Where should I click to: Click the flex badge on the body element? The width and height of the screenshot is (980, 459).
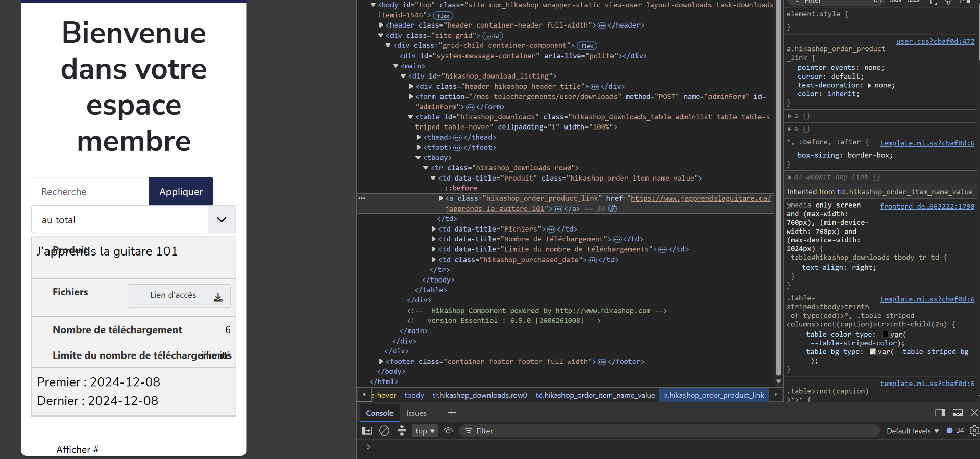(443, 16)
